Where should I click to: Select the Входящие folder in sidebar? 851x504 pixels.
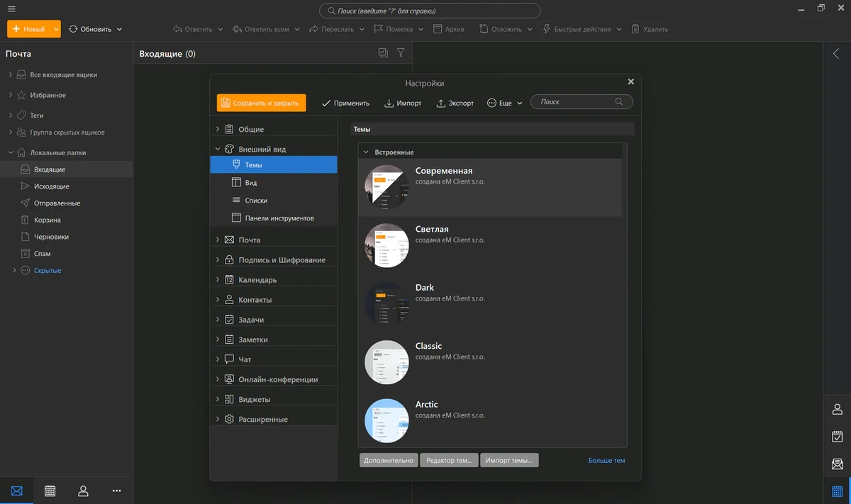tap(66, 169)
